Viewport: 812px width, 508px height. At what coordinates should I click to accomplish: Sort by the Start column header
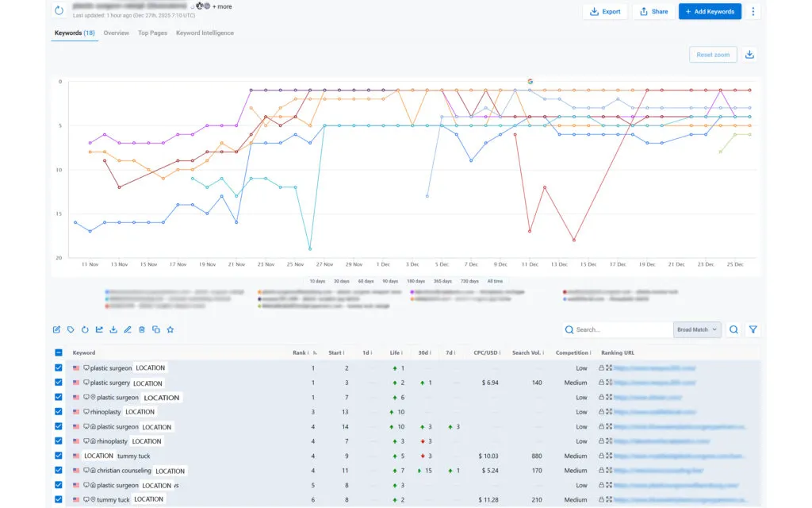tap(336, 352)
